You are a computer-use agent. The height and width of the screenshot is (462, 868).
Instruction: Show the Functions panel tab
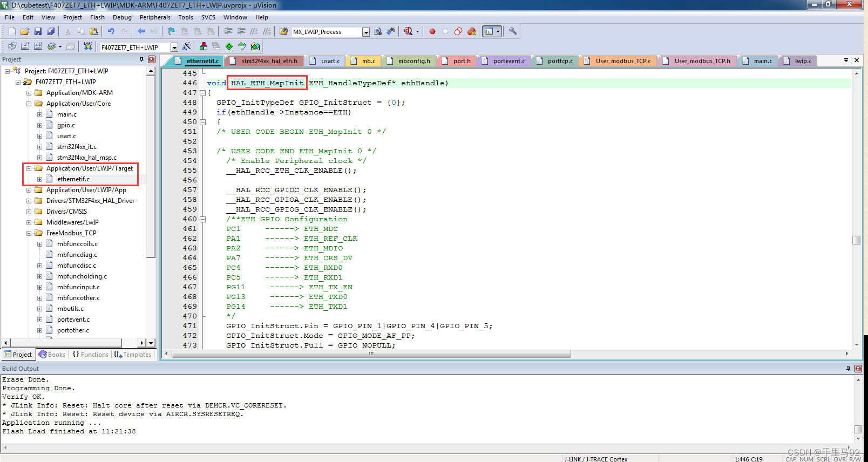[x=91, y=355]
